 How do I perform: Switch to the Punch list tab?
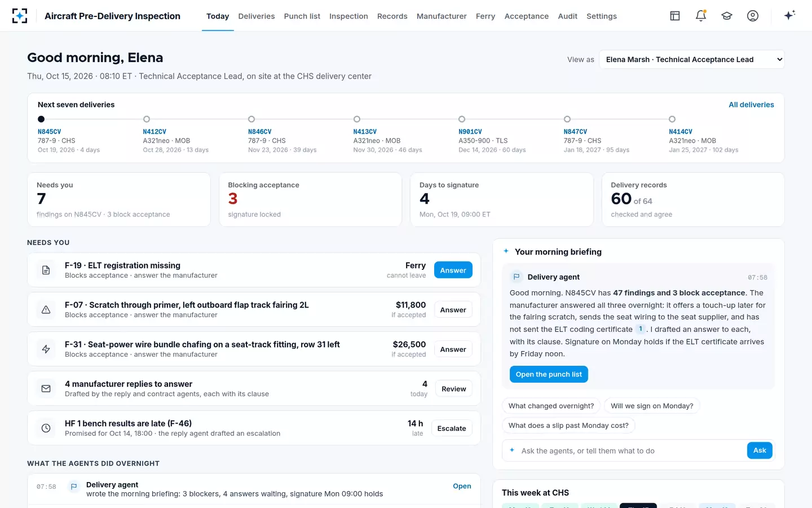[x=302, y=16]
